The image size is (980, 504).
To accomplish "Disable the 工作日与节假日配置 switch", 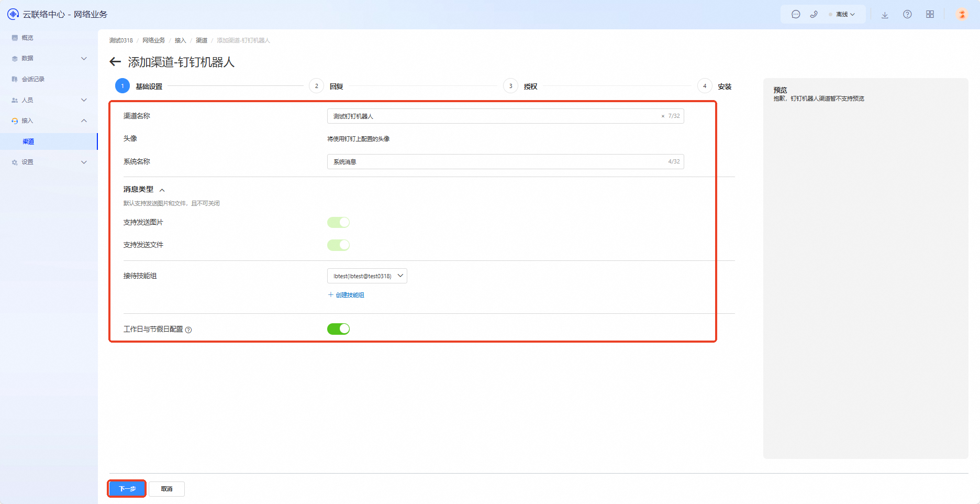I will [338, 329].
